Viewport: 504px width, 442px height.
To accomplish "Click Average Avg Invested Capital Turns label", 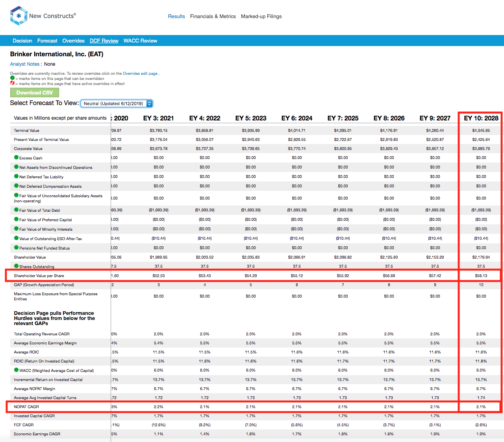I will [45, 398].
